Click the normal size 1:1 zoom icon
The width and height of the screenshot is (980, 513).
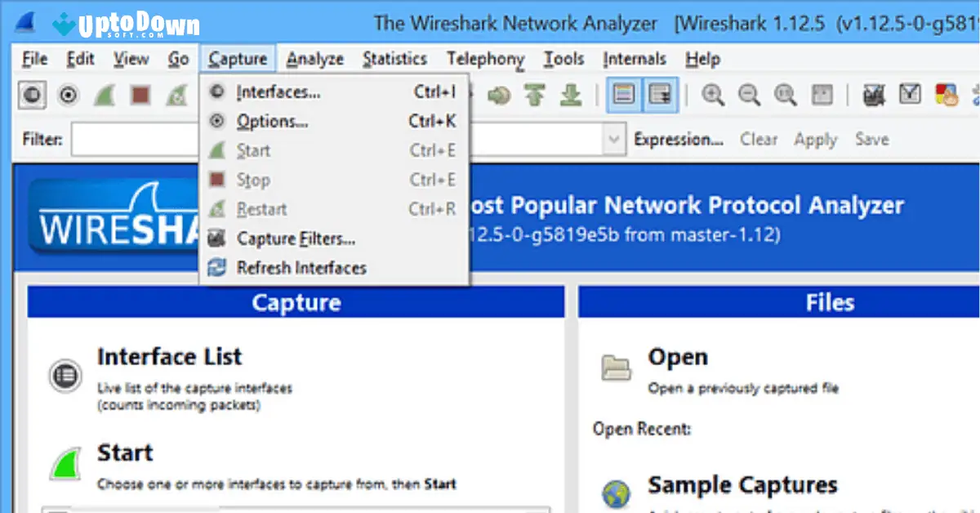784,95
